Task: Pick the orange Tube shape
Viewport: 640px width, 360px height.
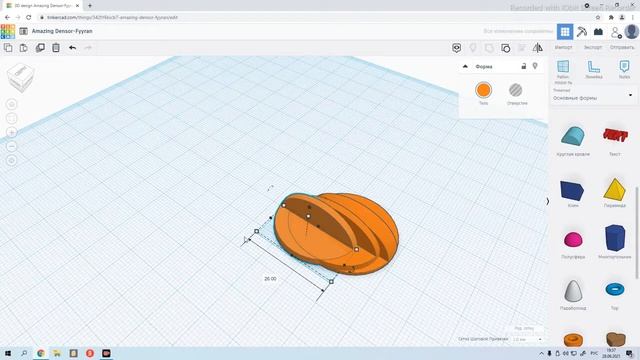Action: coord(573,340)
